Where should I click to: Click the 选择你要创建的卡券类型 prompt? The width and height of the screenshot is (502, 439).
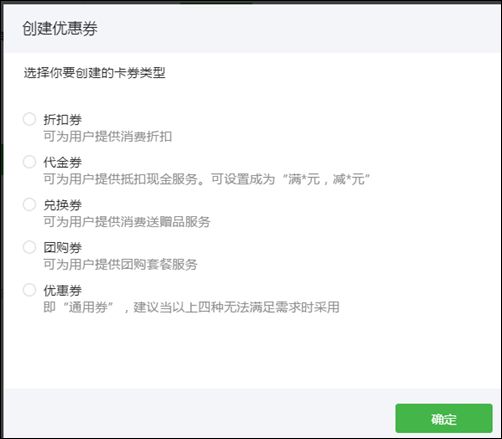point(94,72)
